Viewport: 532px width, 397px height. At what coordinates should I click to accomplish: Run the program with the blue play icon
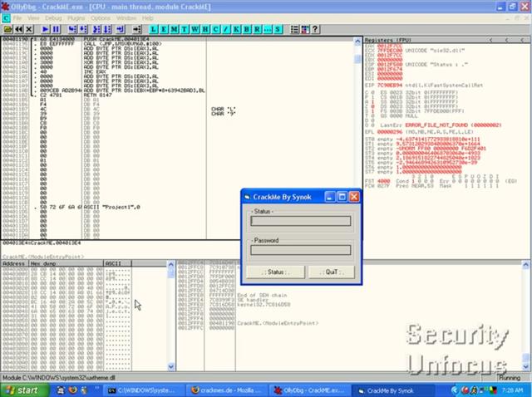tap(46, 30)
